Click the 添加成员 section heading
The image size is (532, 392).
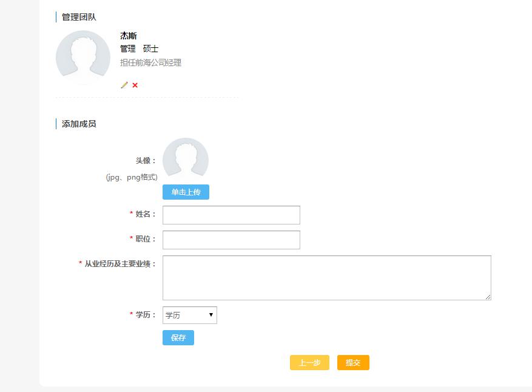point(79,124)
